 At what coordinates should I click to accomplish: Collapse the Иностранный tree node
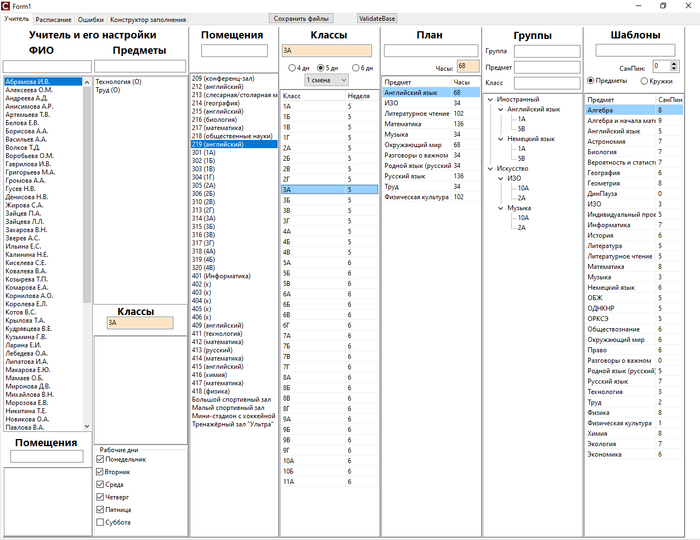[490, 99]
